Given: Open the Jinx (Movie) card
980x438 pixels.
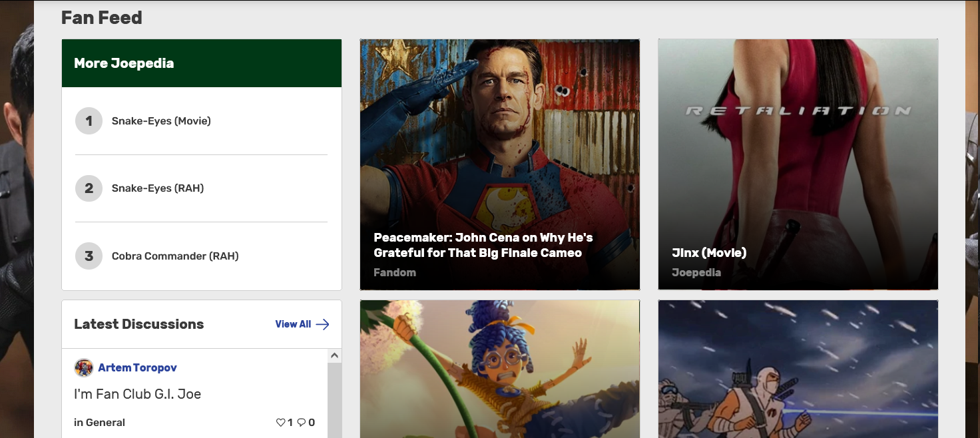Looking at the screenshot, I should point(798,164).
